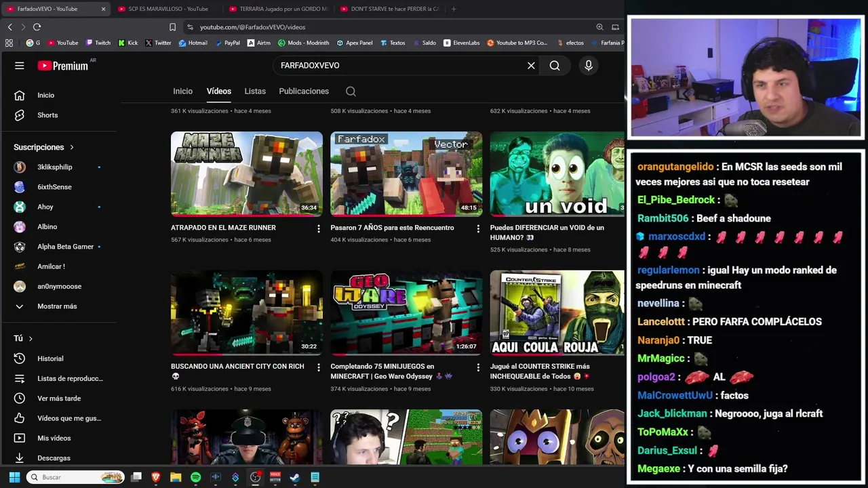Click the search magnifier button

pyautogui.click(x=555, y=66)
